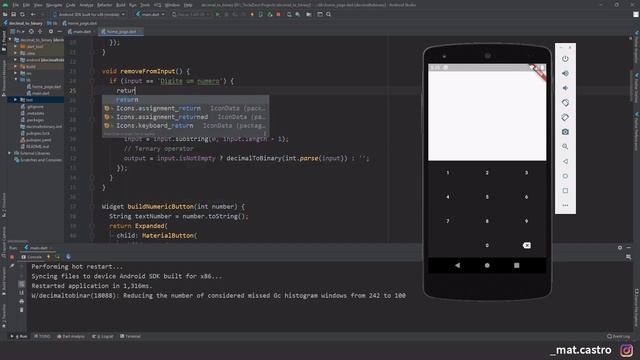
Task: Lower emulator volume with volume down icon
Action: click(x=565, y=88)
